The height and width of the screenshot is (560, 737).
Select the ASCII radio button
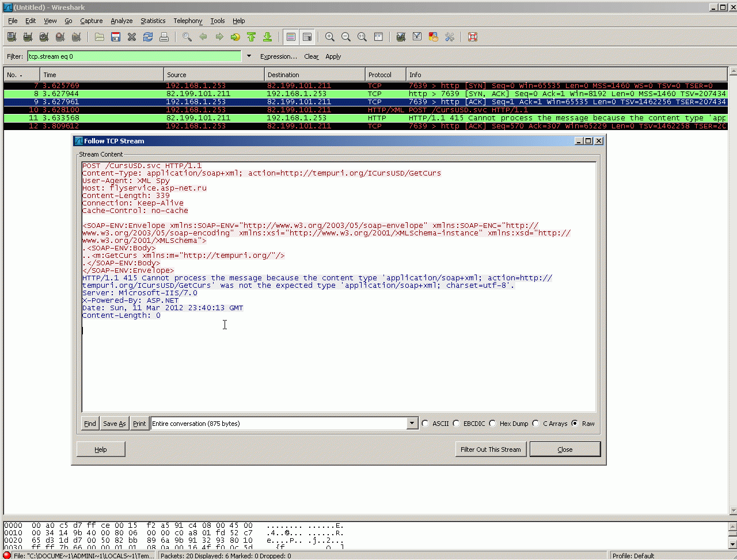[x=426, y=424]
